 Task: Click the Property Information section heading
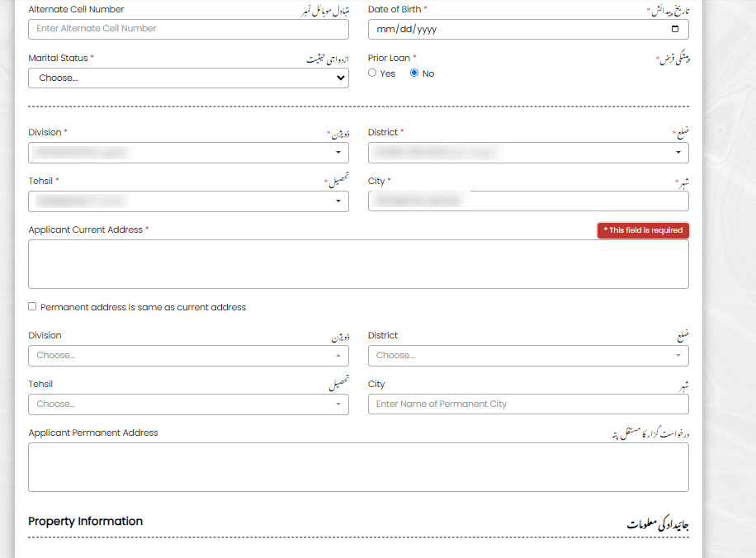pyautogui.click(x=86, y=521)
